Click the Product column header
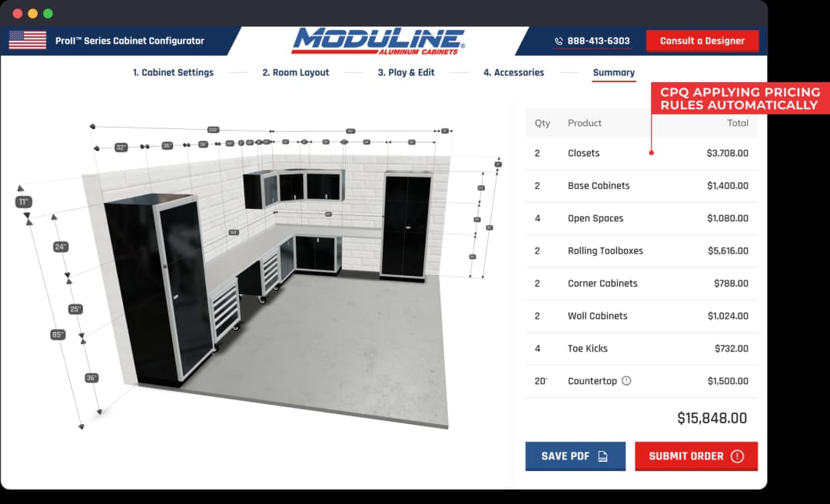Image resolution: width=830 pixels, height=504 pixels. tap(584, 123)
